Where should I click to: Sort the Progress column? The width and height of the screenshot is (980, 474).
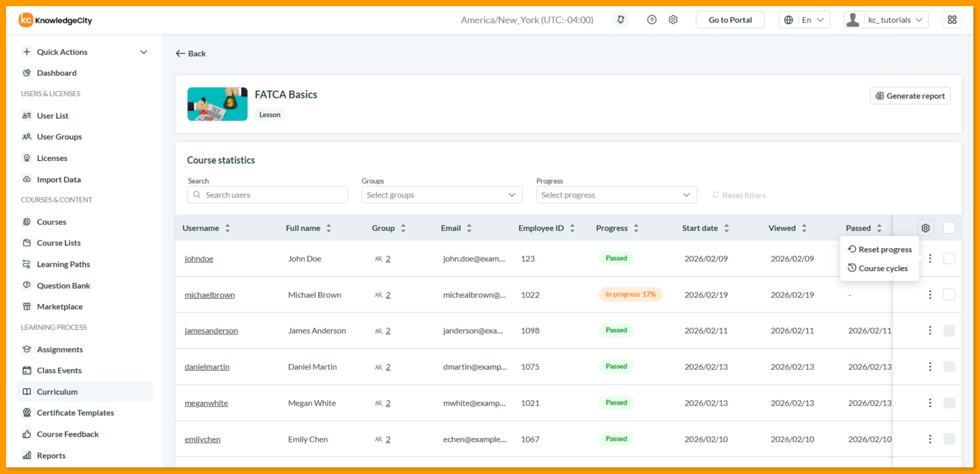click(x=636, y=228)
